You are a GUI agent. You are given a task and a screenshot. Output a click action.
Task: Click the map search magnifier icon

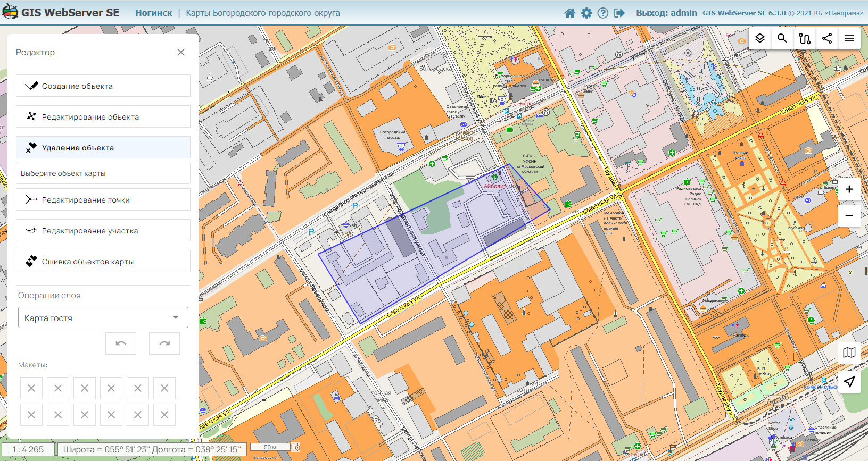click(x=782, y=38)
